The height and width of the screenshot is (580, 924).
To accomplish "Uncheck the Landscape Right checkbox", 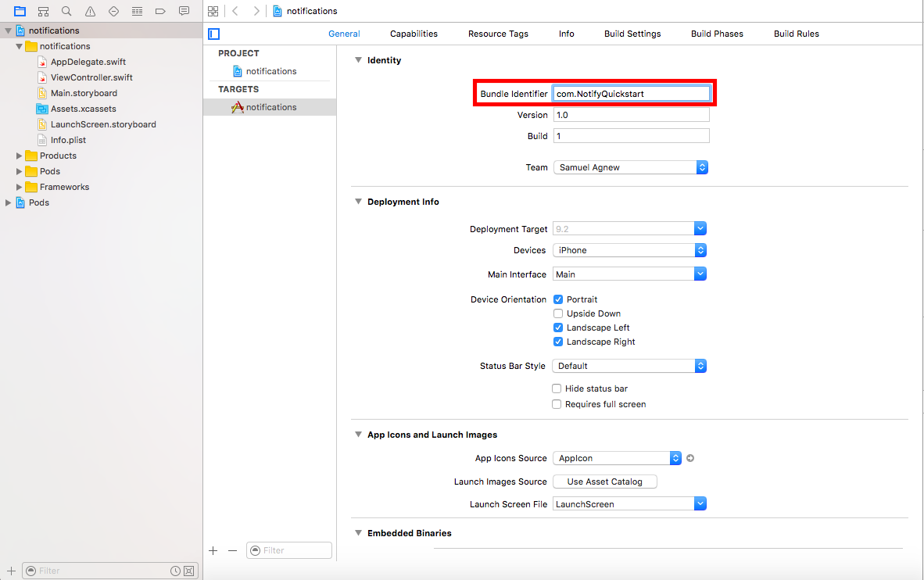I will coord(558,342).
